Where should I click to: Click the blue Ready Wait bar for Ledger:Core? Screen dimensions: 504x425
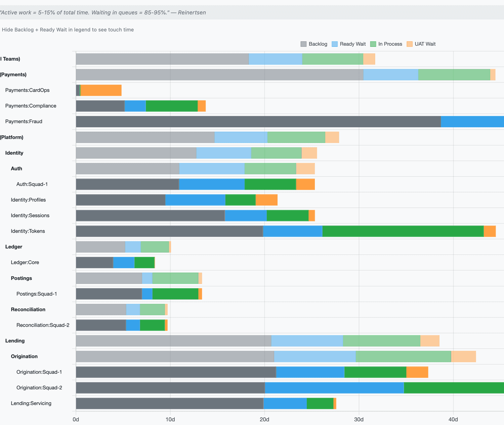click(124, 263)
